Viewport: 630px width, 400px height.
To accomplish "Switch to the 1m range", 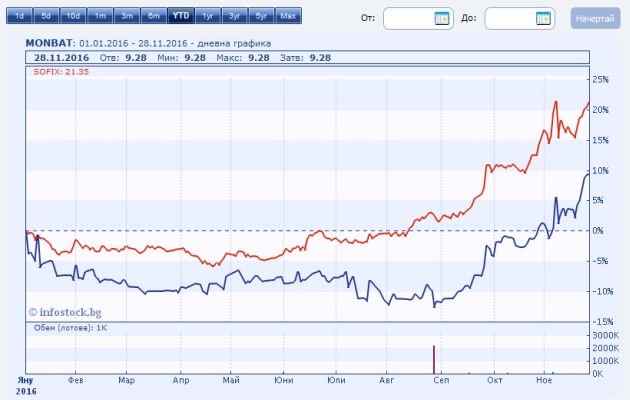I will (100, 16).
